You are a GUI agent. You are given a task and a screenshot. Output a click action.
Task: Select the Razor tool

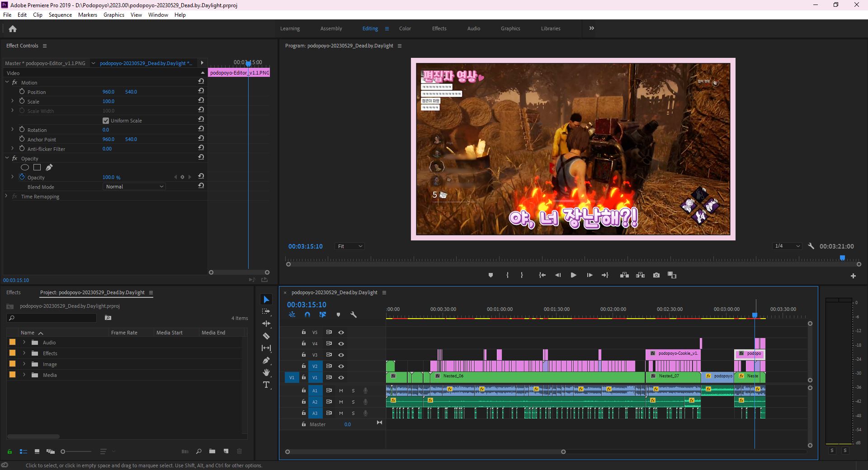point(266,336)
